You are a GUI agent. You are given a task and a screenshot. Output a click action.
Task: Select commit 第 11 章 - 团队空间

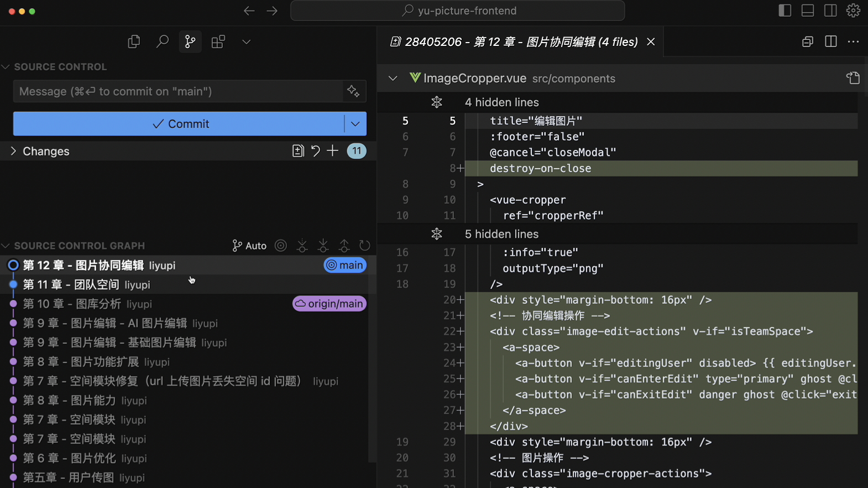click(188, 285)
